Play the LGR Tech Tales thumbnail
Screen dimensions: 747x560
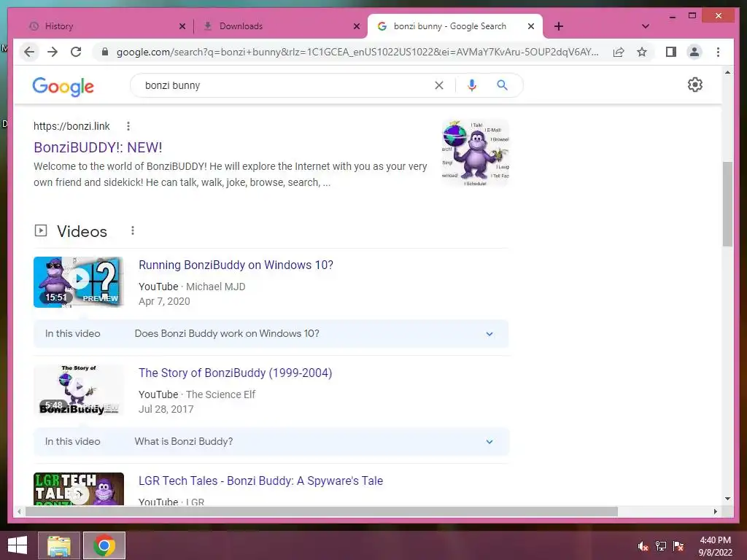(79, 489)
